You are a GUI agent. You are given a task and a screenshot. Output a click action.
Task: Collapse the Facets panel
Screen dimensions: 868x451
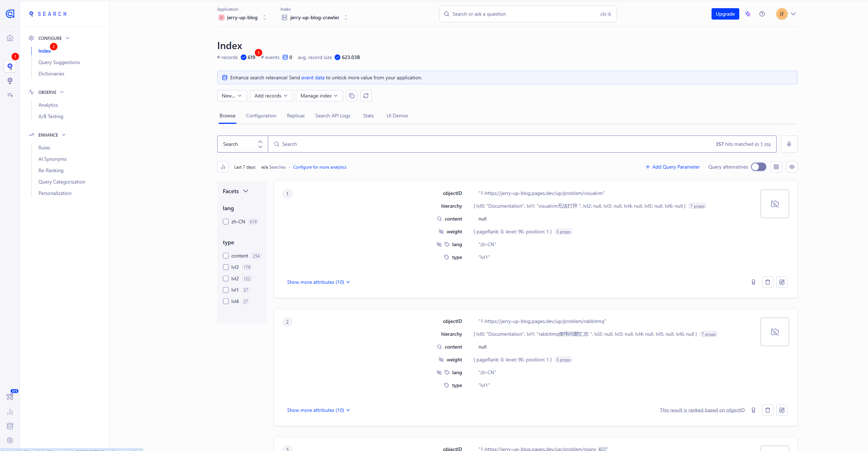tap(246, 191)
